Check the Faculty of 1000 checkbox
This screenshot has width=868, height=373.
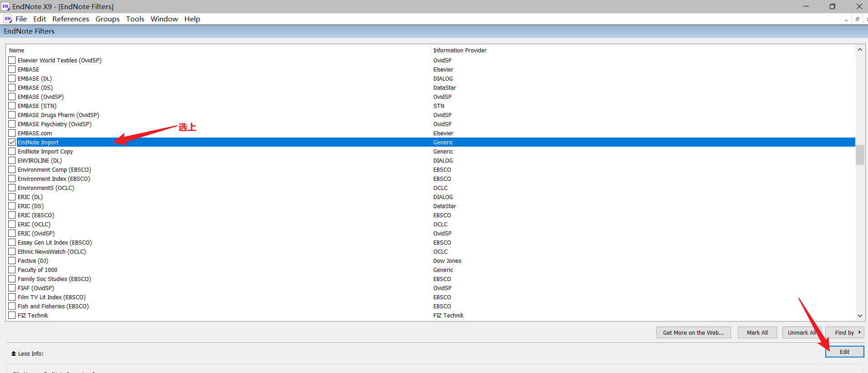pyautogui.click(x=12, y=270)
